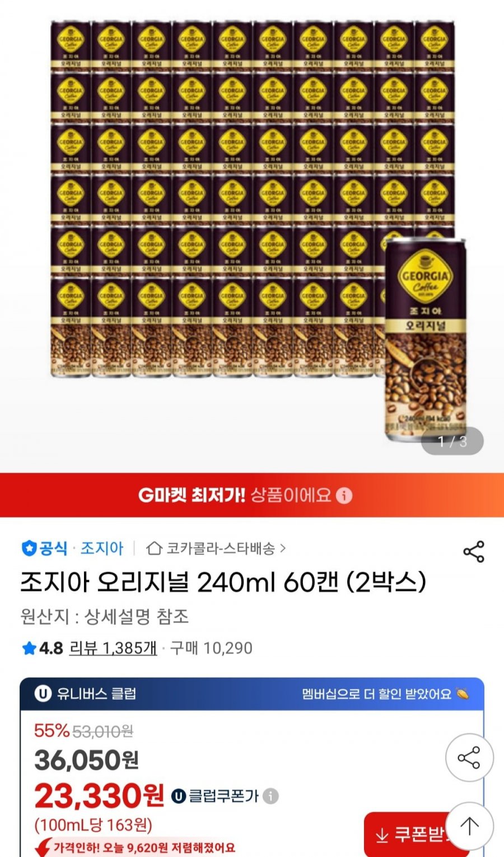
Task: Tap the 1/3 image page indicator
Action: pyautogui.click(x=452, y=442)
